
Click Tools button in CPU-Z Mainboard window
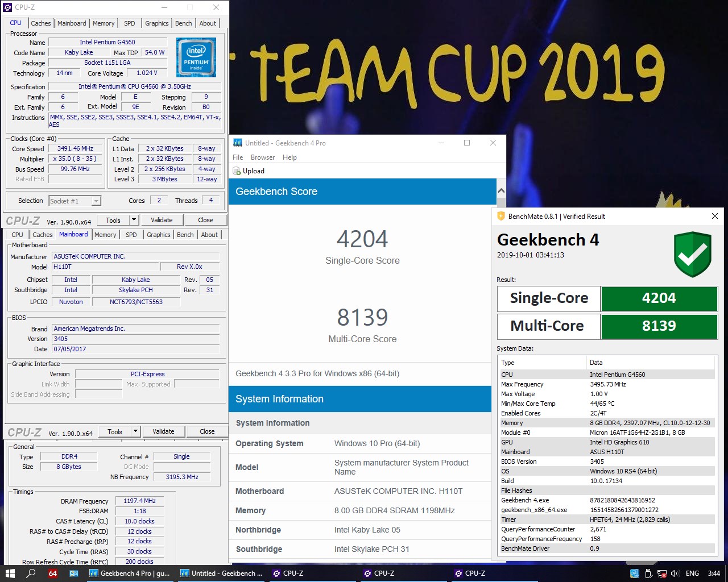coord(115,431)
